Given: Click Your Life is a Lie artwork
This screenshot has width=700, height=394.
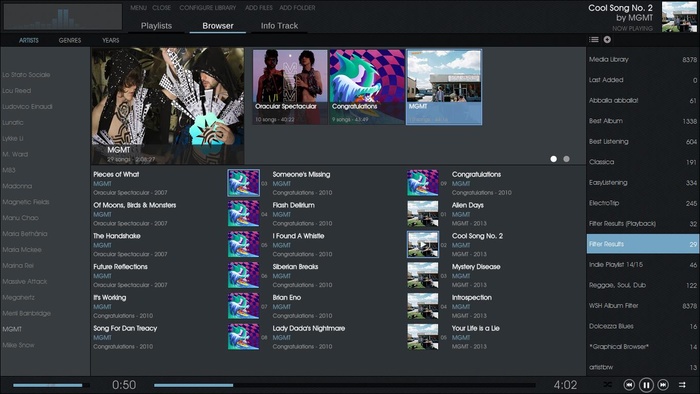Looking at the screenshot, I should pos(423,336).
